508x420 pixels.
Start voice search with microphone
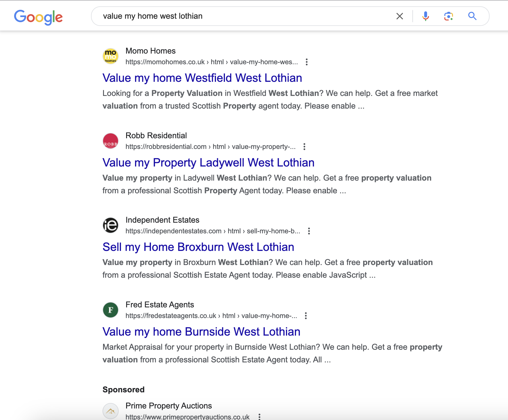coord(425,16)
